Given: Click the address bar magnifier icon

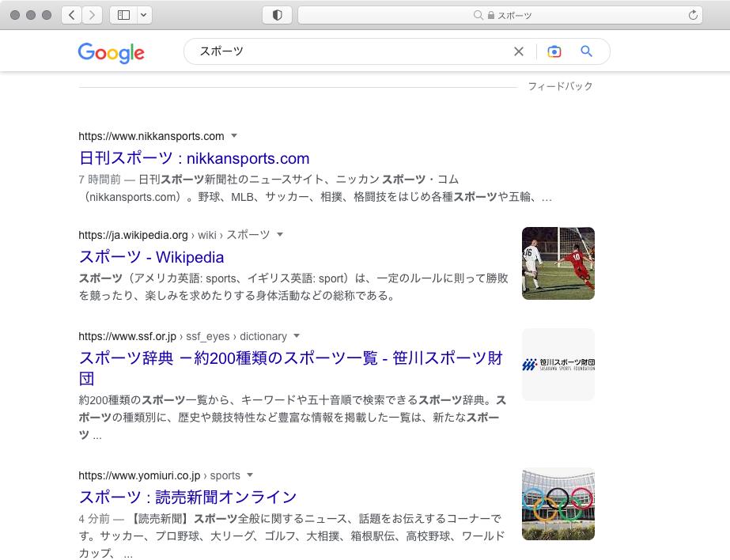Looking at the screenshot, I should coord(478,15).
